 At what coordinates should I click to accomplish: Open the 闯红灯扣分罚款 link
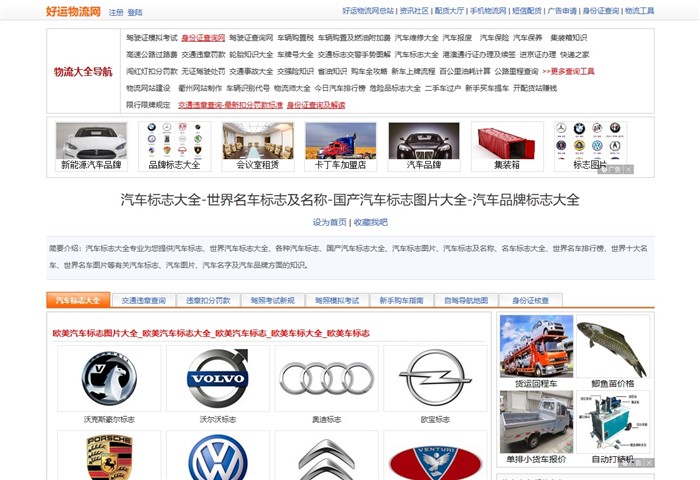152,71
